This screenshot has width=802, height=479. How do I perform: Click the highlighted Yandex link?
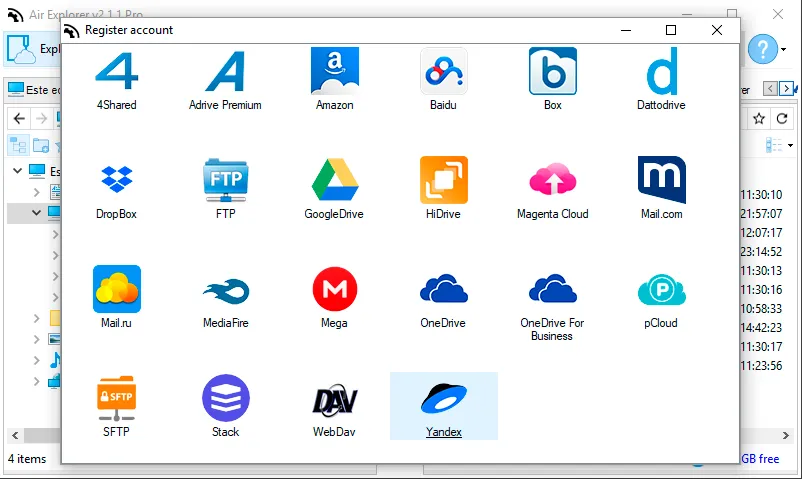click(443, 432)
